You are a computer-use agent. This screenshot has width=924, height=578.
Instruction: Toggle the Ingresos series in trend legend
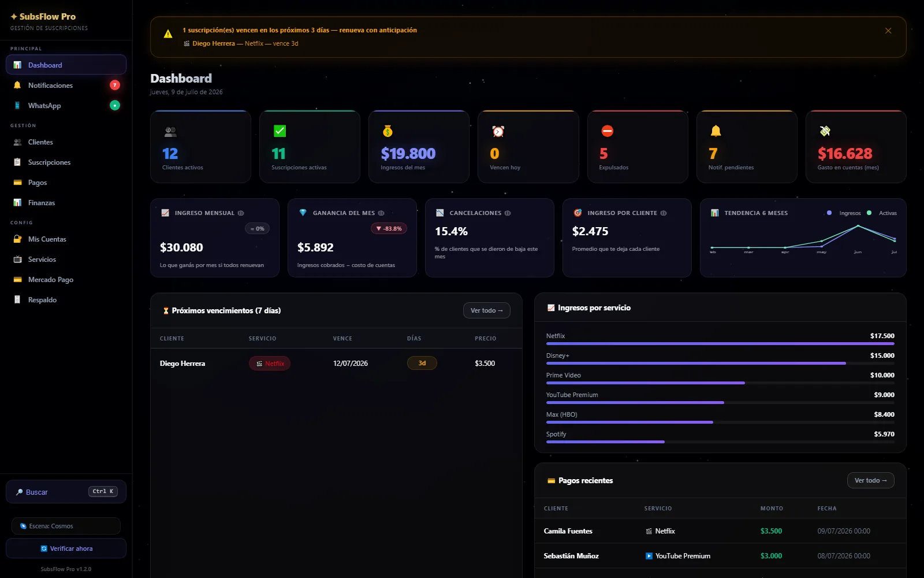tap(844, 213)
